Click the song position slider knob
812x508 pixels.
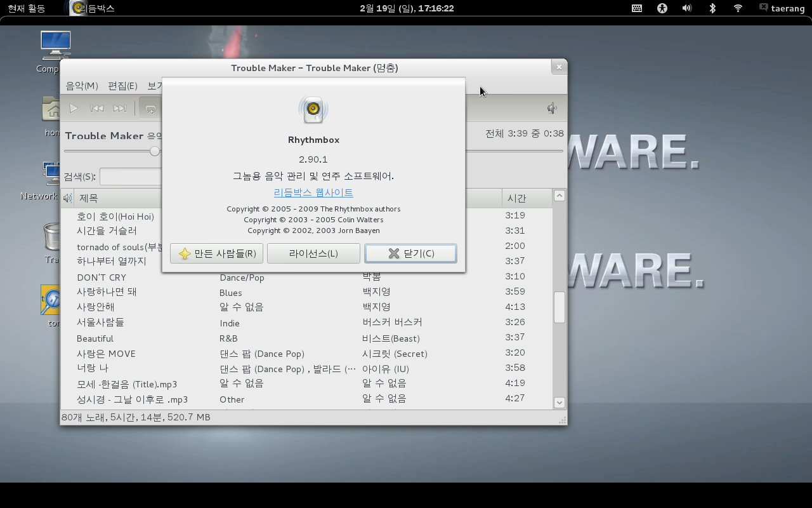tap(155, 151)
